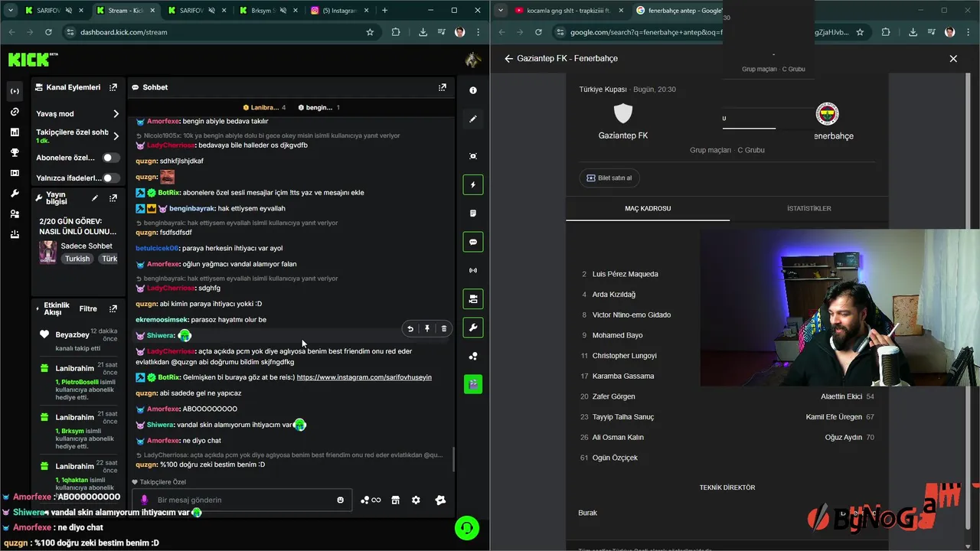
Task: Open Chrome downloads in left window
Action: coord(423,32)
